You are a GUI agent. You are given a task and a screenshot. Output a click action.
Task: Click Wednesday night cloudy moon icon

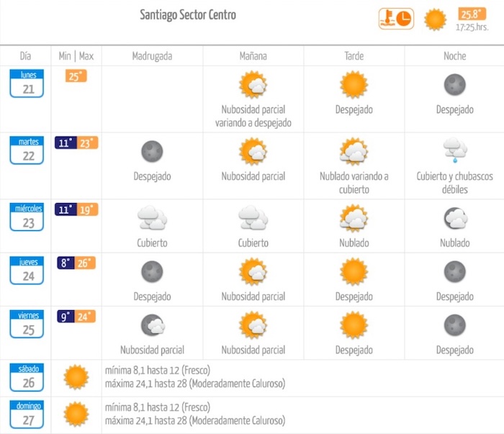pos(455,217)
